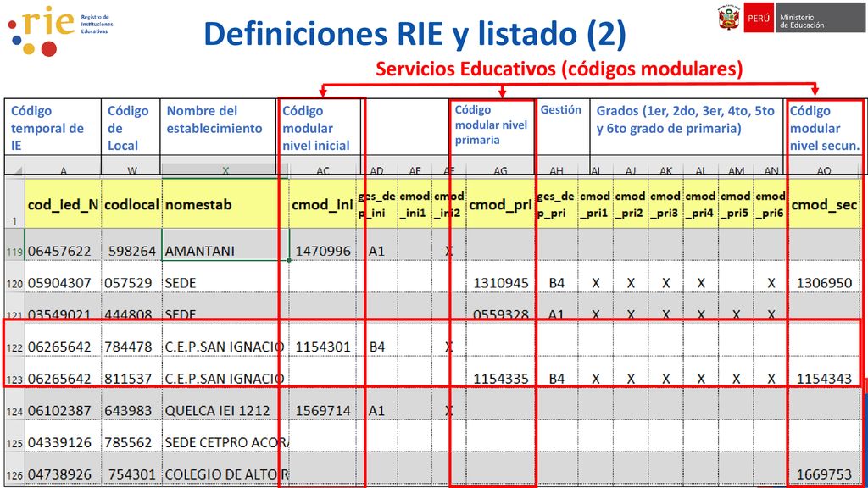Select the SEDE cell in row 120
The height and width of the screenshot is (488, 868).
tap(225, 277)
